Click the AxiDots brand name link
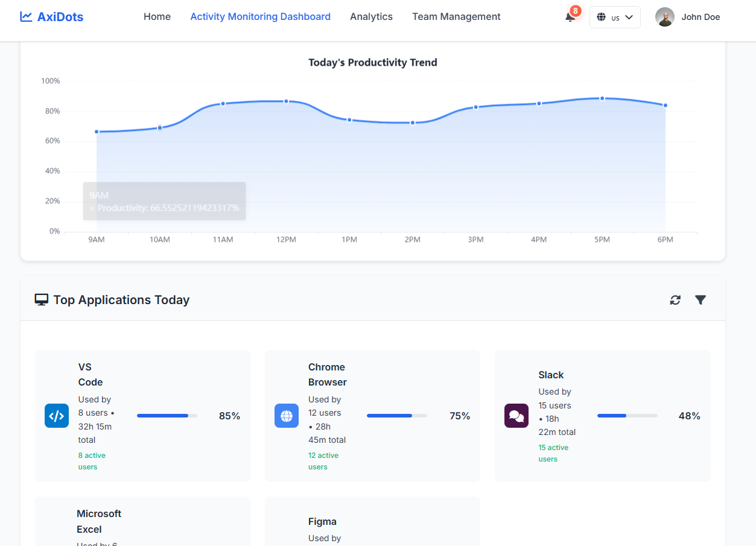 point(60,17)
